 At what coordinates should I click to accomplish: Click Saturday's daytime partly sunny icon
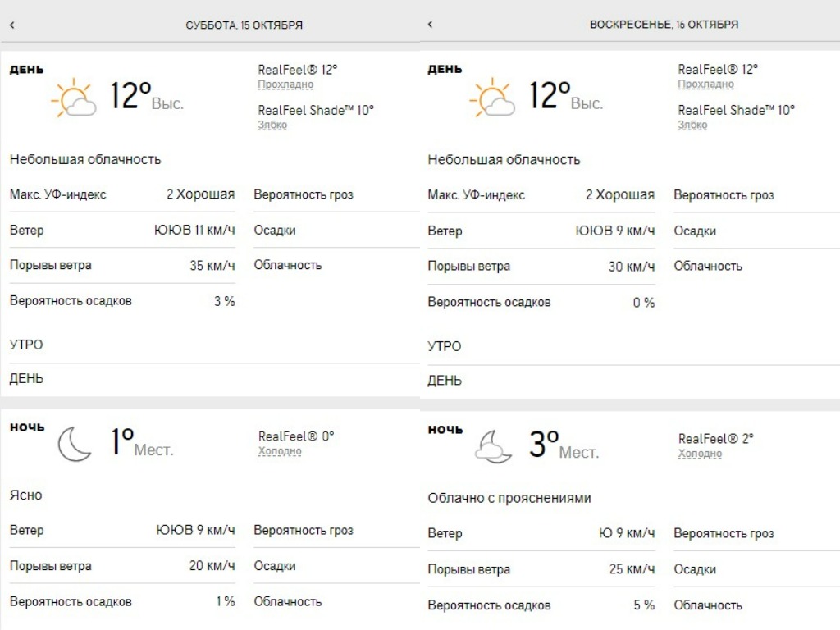click(x=72, y=98)
